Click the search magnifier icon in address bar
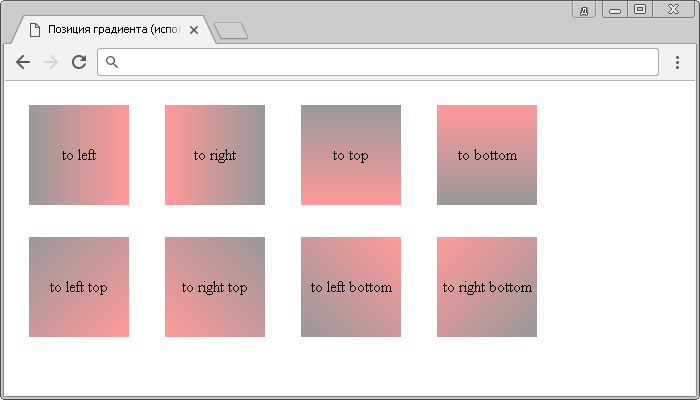Viewport: 700px width, 400px height. point(112,62)
